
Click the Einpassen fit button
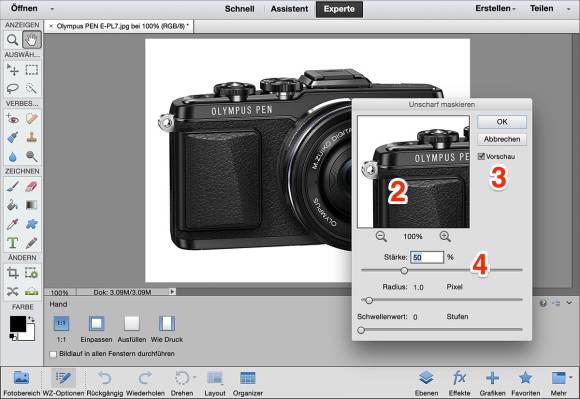click(96, 324)
